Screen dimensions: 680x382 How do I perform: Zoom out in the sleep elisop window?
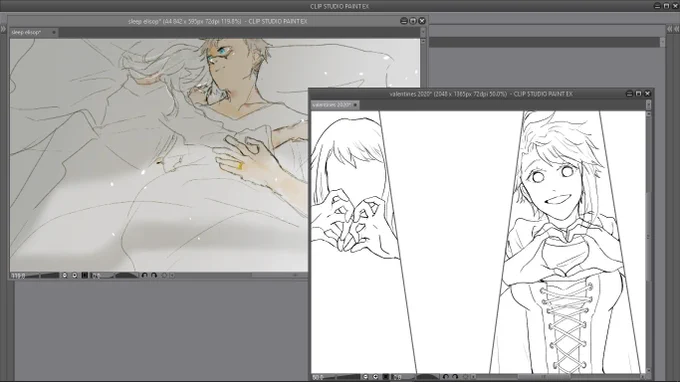coord(65,275)
